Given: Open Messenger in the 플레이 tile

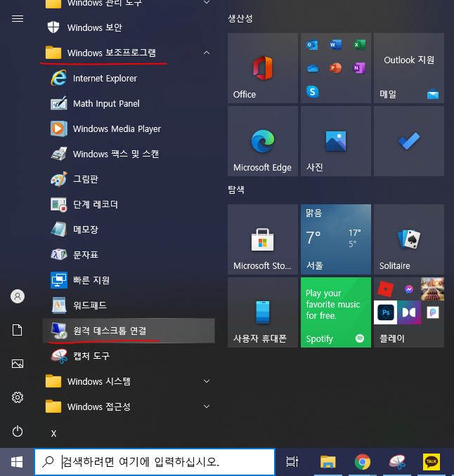Looking at the screenshot, I should [x=409, y=289].
